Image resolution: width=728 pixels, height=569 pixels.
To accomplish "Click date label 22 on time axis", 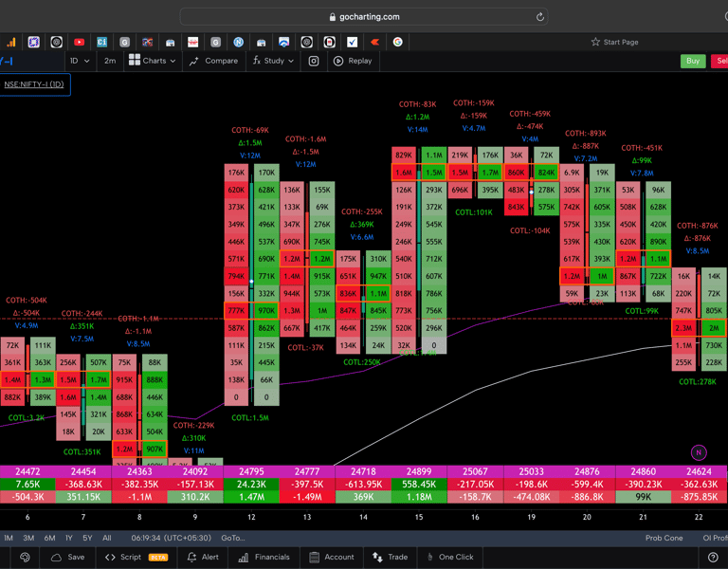I will pos(699,517).
